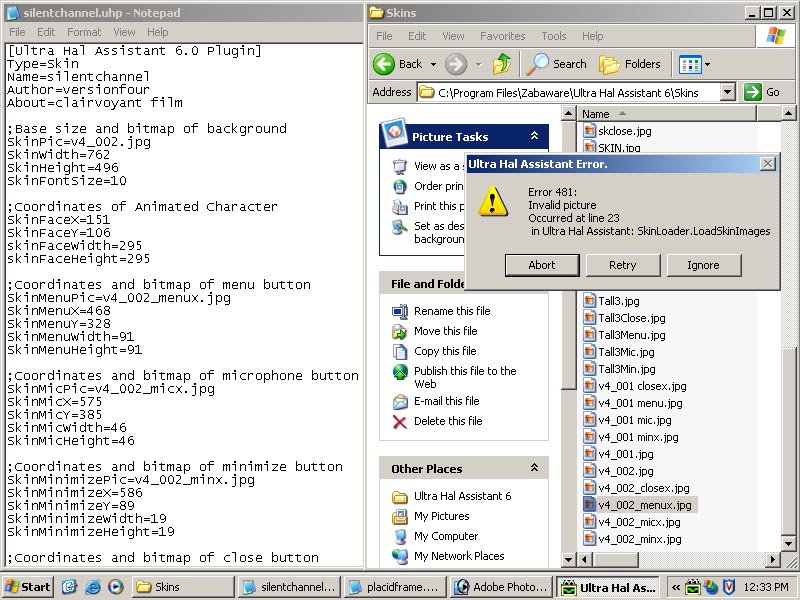Click the Print this picture task link

[x=439, y=206]
